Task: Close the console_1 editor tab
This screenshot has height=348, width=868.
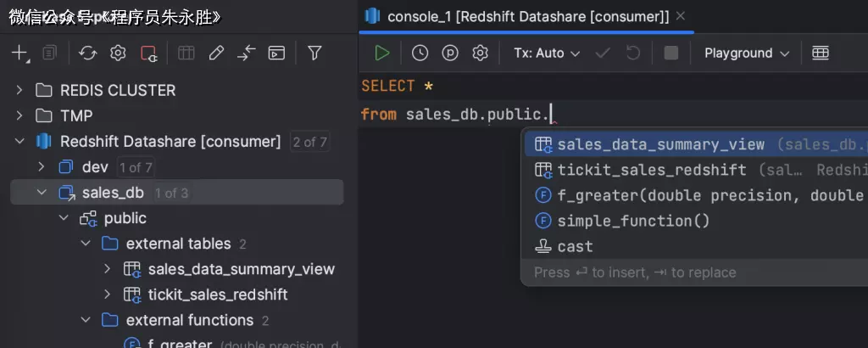Action: (682, 16)
